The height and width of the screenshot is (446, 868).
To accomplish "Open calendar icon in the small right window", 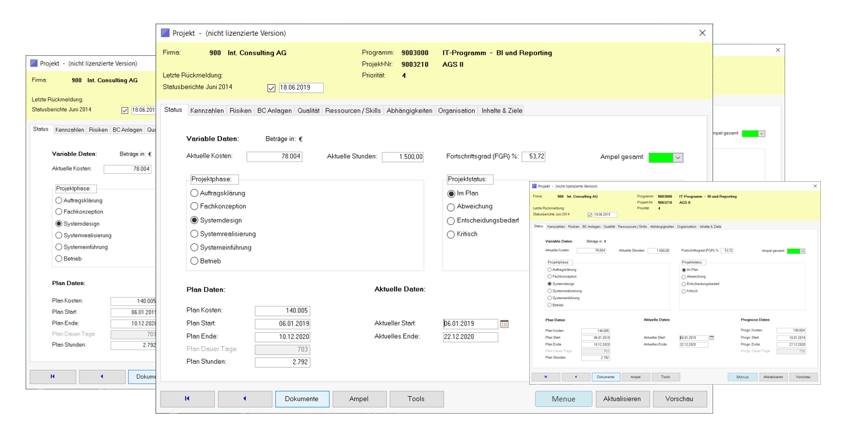I will tap(712, 338).
